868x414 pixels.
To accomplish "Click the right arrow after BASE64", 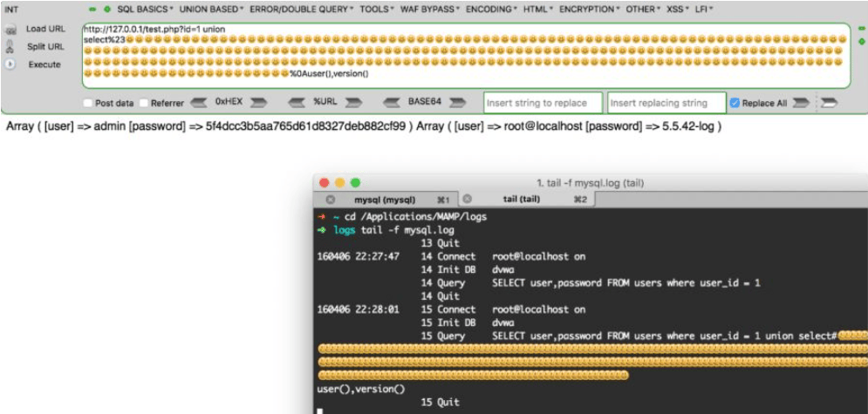I will click(x=458, y=102).
